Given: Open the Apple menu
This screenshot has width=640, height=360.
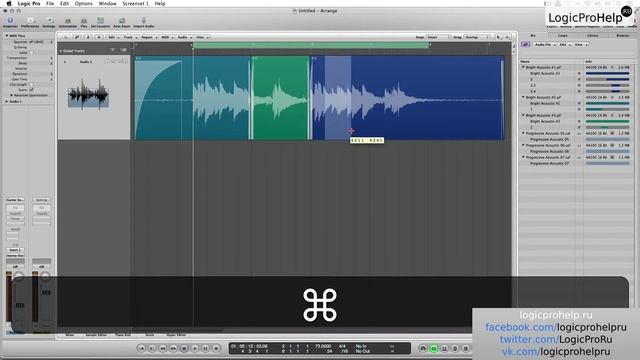Looking at the screenshot, I should pyautogui.click(x=9, y=3).
